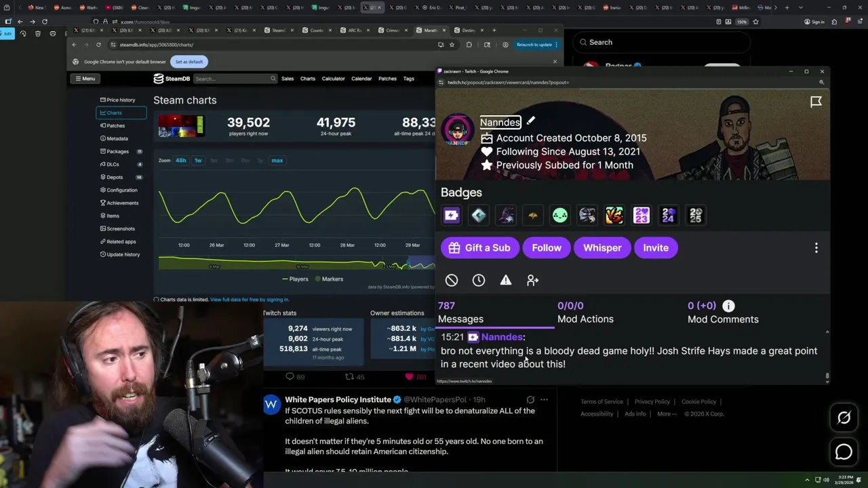This screenshot has width=868, height=488.
Task: Click the blue diamond badge
Action: [479, 216]
